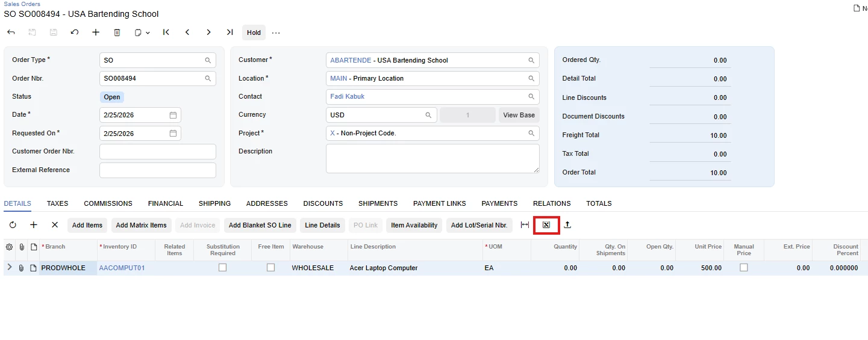Switch to the TAXES tab
Image resolution: width=868 pixels, height=340 pixels.
[x=58, y=203]
